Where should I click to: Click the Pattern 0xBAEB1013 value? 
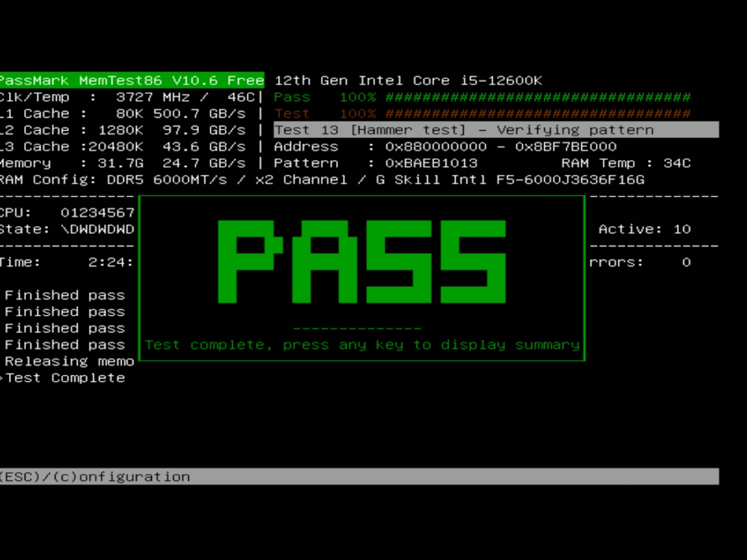point(431,163)
